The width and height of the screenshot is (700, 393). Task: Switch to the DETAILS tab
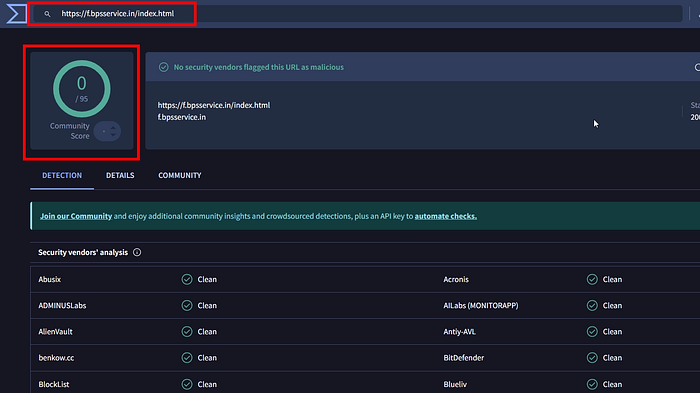[120, 176]
